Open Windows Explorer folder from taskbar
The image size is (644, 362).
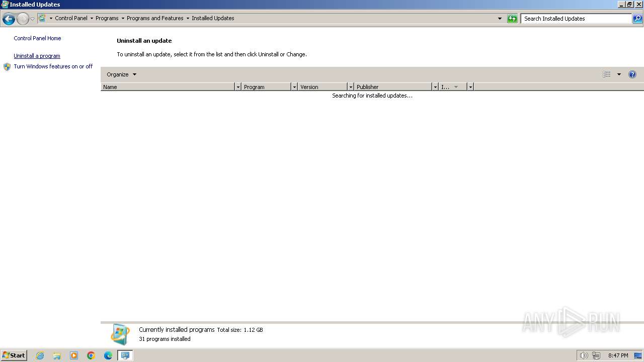[x=57, y=355]
